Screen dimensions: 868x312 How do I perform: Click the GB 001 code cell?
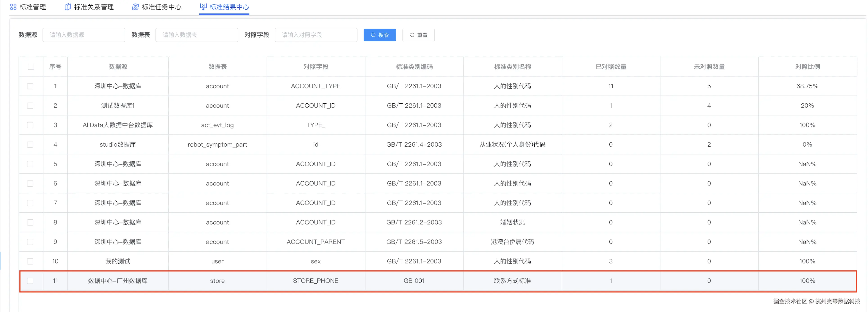point(414,281)
